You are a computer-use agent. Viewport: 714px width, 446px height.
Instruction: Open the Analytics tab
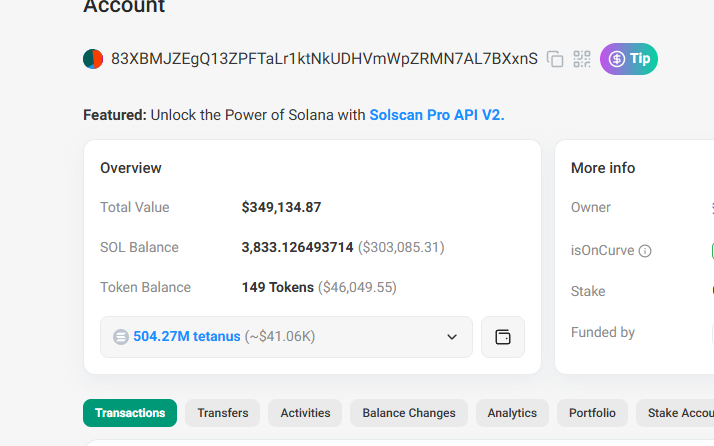tap(512, 413)
